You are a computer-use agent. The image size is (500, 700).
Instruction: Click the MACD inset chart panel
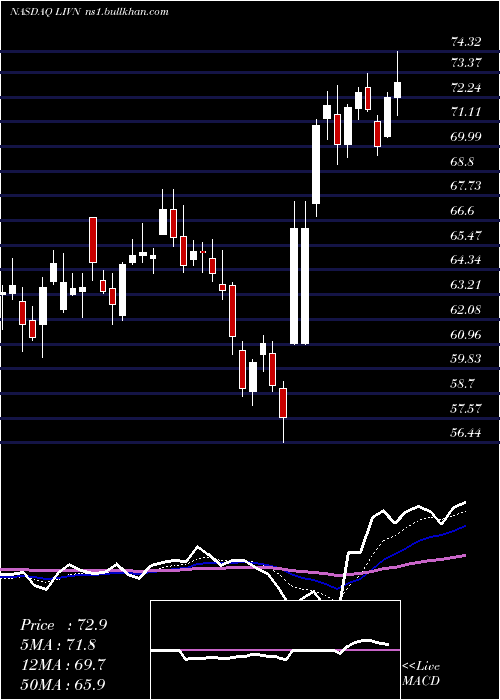[275, 650]
